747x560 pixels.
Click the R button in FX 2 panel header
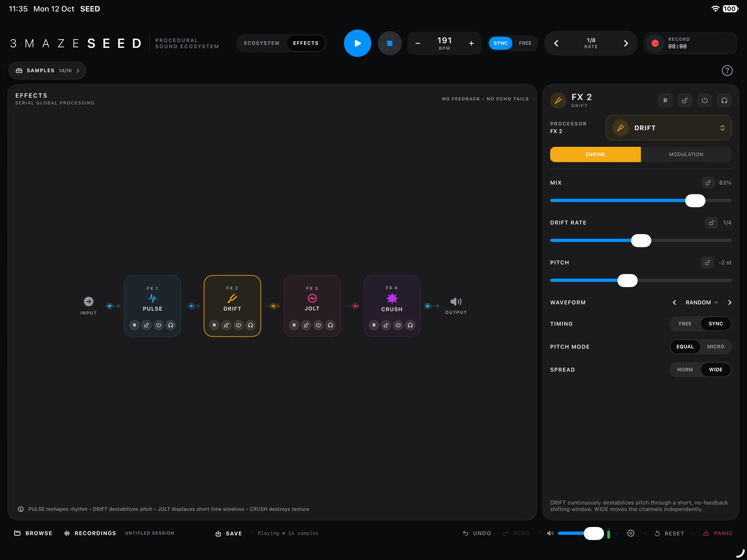click(x=665, y=100)
